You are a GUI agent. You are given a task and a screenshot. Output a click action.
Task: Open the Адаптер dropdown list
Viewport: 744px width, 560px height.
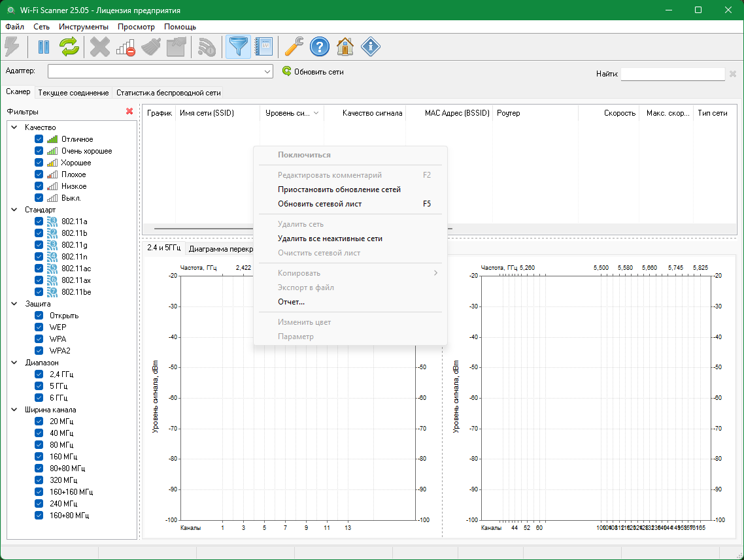coord(267,72)
